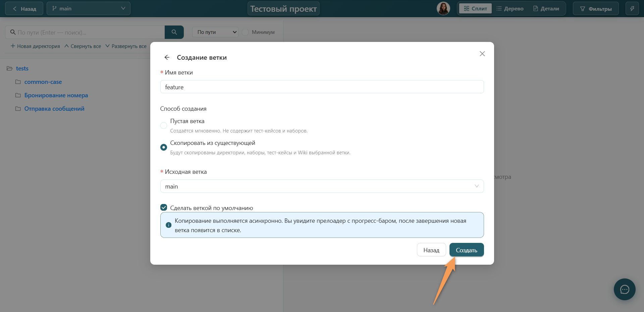Click the lightning bolt icon button
644x312 pixels.
[632, 9]
